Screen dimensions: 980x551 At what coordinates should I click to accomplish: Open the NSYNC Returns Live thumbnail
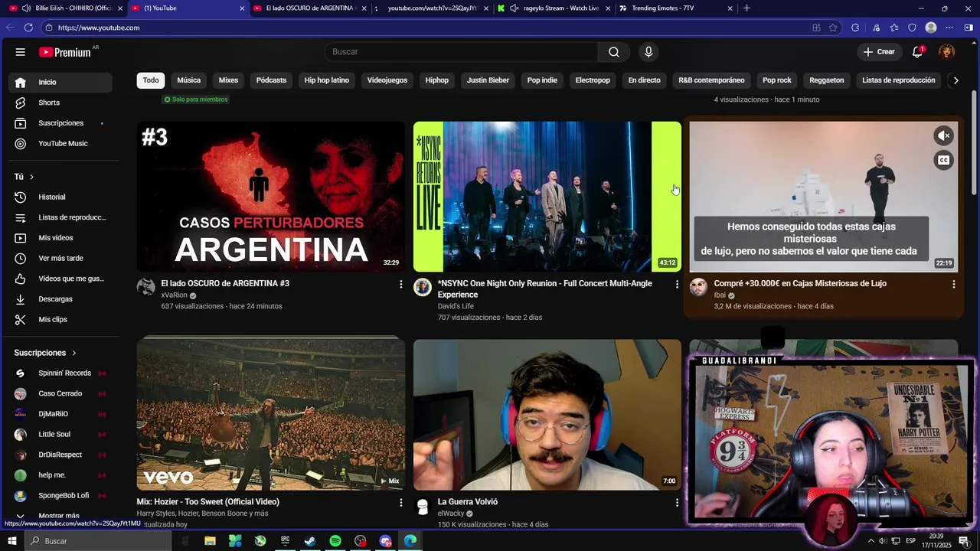[547, 197]
